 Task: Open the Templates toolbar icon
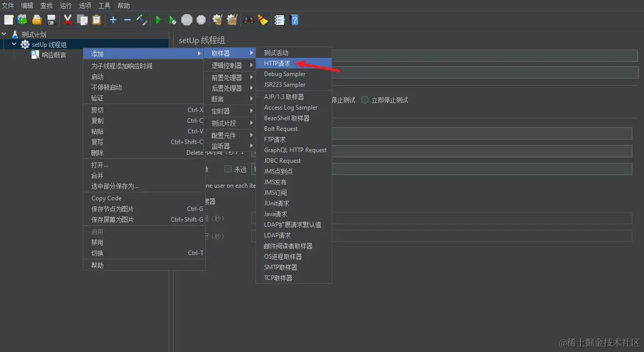click(x=22, y=20)
